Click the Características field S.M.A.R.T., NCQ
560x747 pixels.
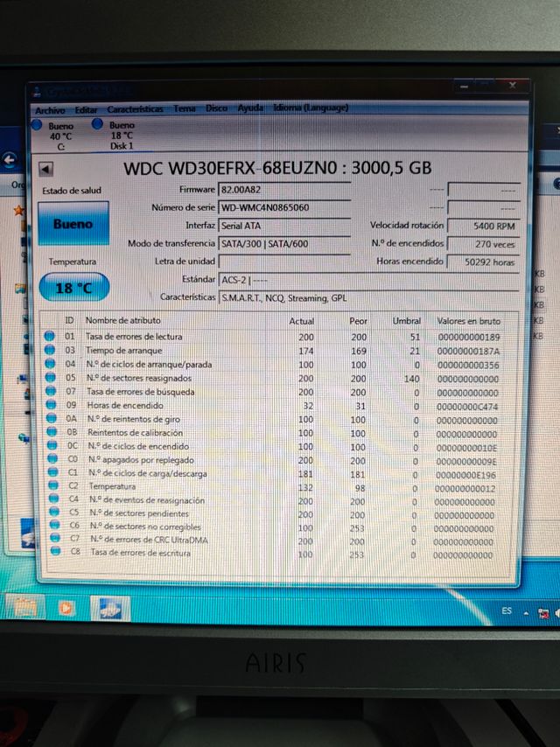368,297
